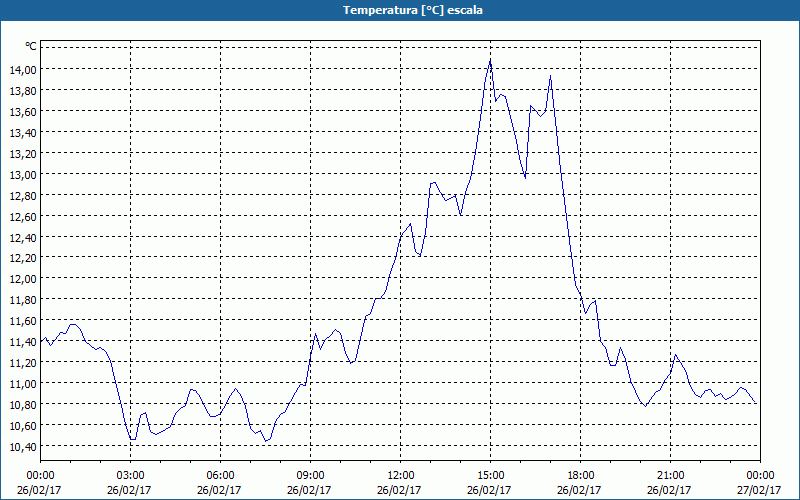Click the '11,60' axis tick label
The width and height of the screenshot is (800, 500).
[23, 320]
